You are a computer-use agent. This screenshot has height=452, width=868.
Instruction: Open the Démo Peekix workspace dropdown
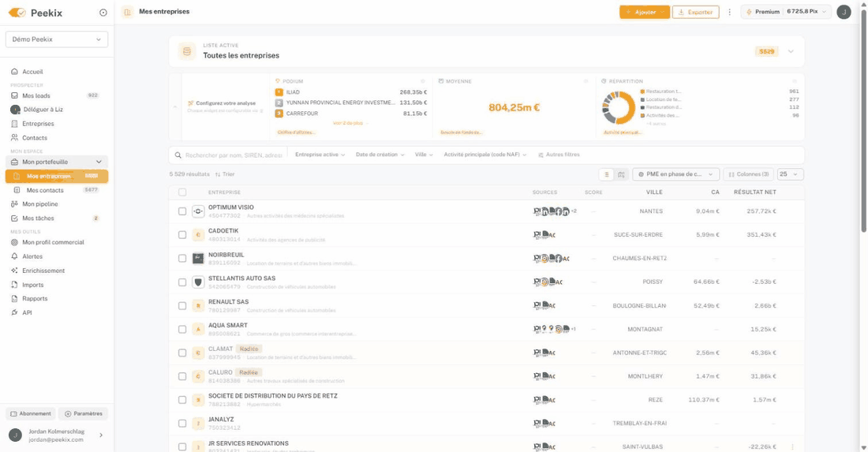(57, 39)
